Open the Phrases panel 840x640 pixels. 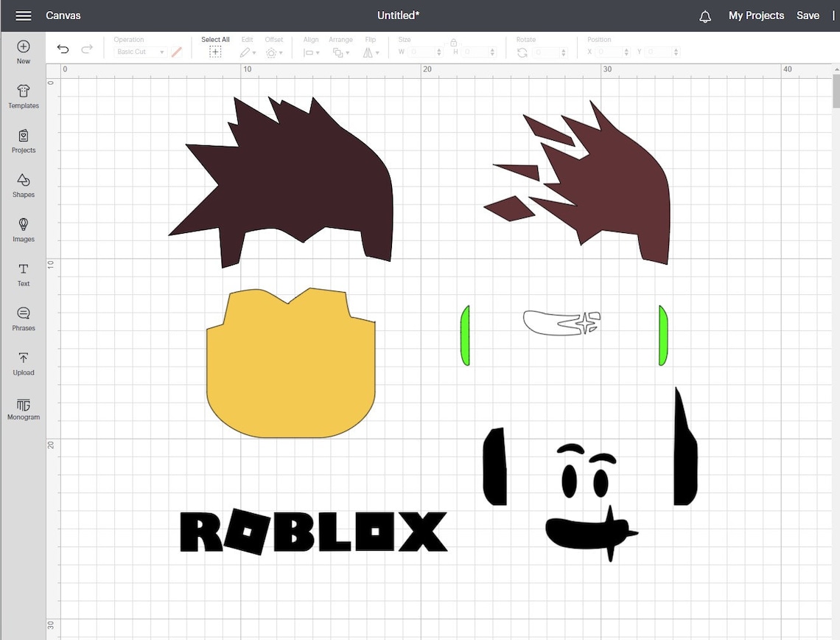coord(23,319)
